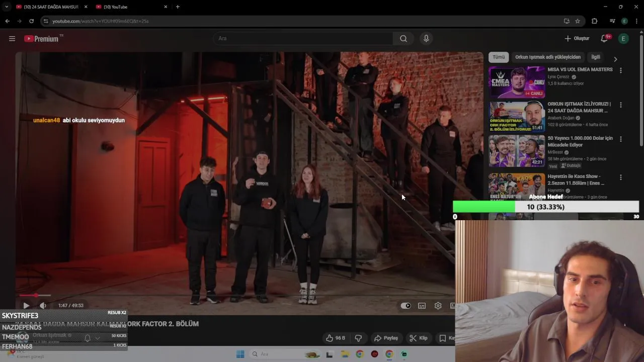
Task: Open YouTube account avatar menu
Action: point(623,39)
